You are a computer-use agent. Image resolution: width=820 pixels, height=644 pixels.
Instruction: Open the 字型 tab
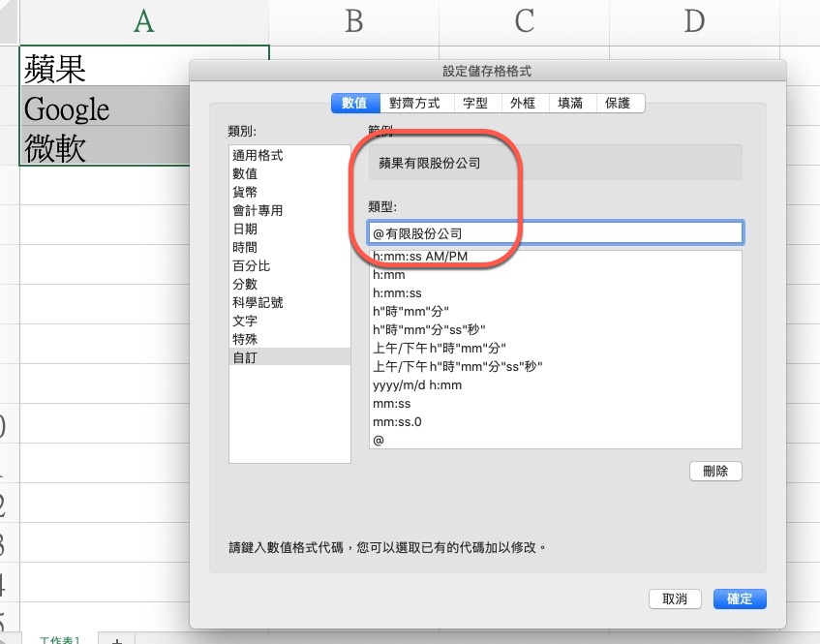476,103
